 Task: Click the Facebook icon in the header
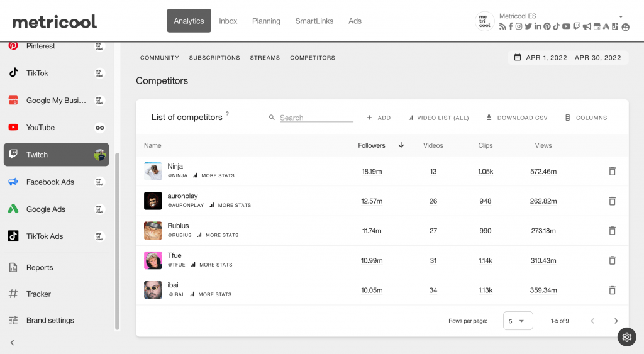pyautogui.click(x=511, y=26)
